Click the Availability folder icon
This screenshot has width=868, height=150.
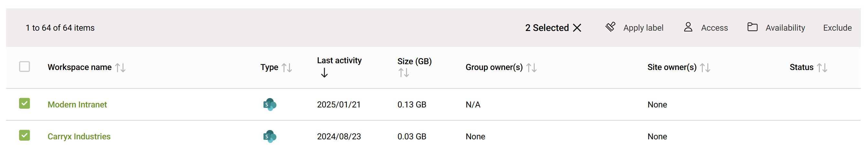coord(752,27)
